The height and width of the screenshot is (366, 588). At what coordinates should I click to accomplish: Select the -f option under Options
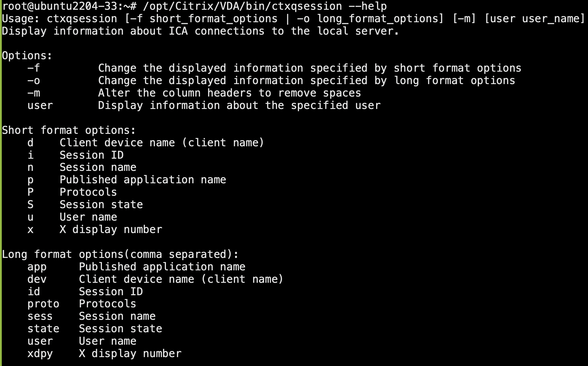[x=33, y=68]
